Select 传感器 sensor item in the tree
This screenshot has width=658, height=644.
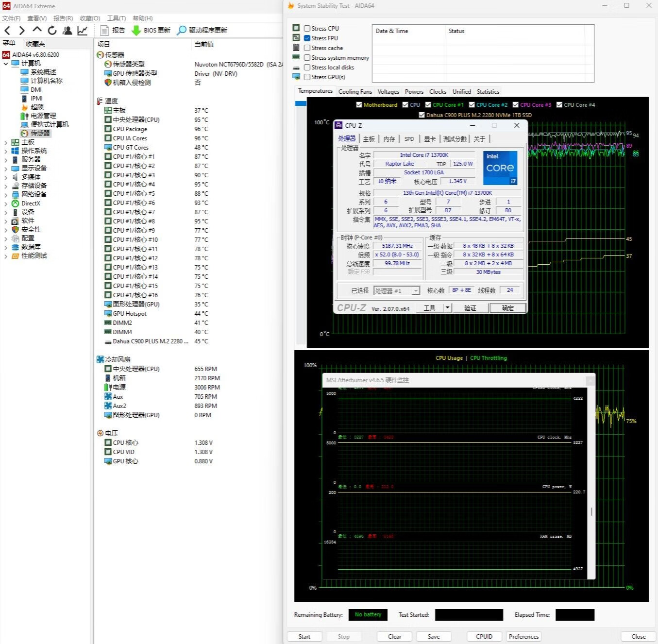pyautogui.click(x=35, y=133)
